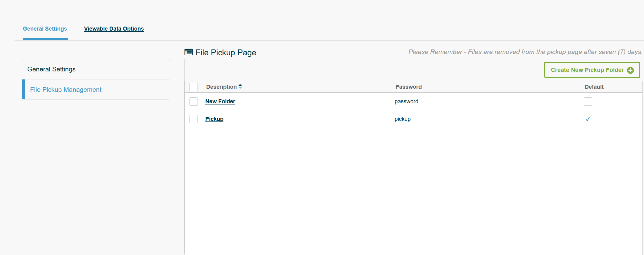Click the Password column header

pos(409,87)
